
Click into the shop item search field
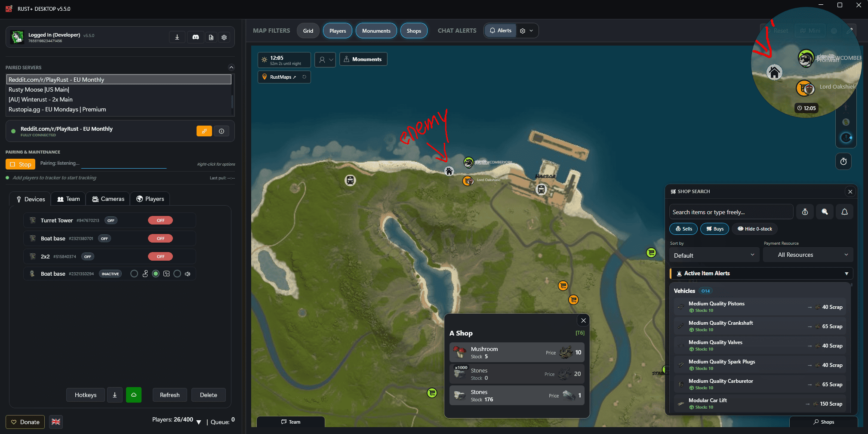[731, 212]
